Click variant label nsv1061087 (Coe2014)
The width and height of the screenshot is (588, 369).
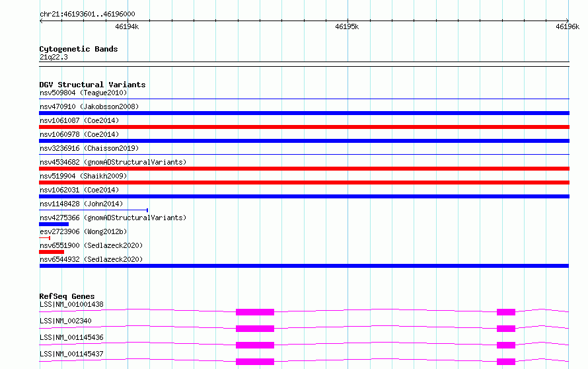(79, 120)
